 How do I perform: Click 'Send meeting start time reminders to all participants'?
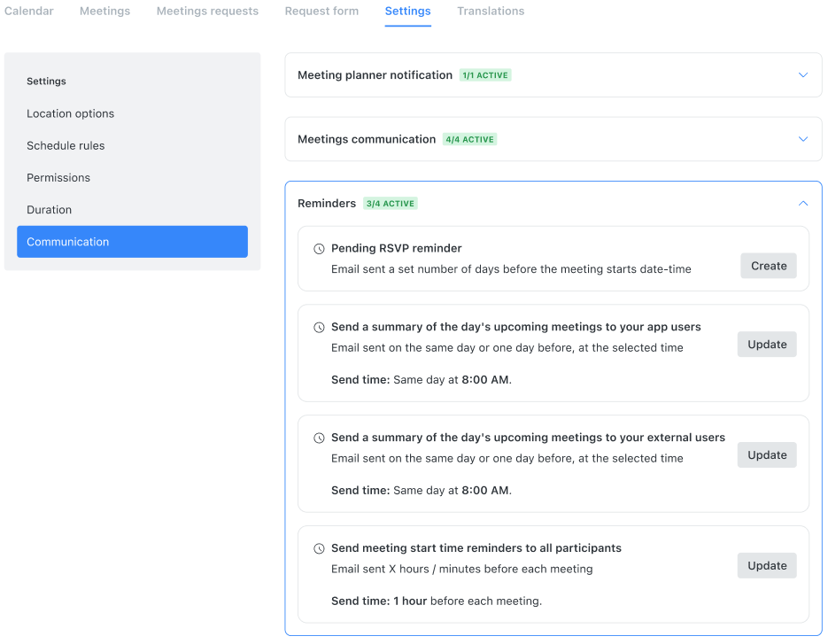click(476, 547)
